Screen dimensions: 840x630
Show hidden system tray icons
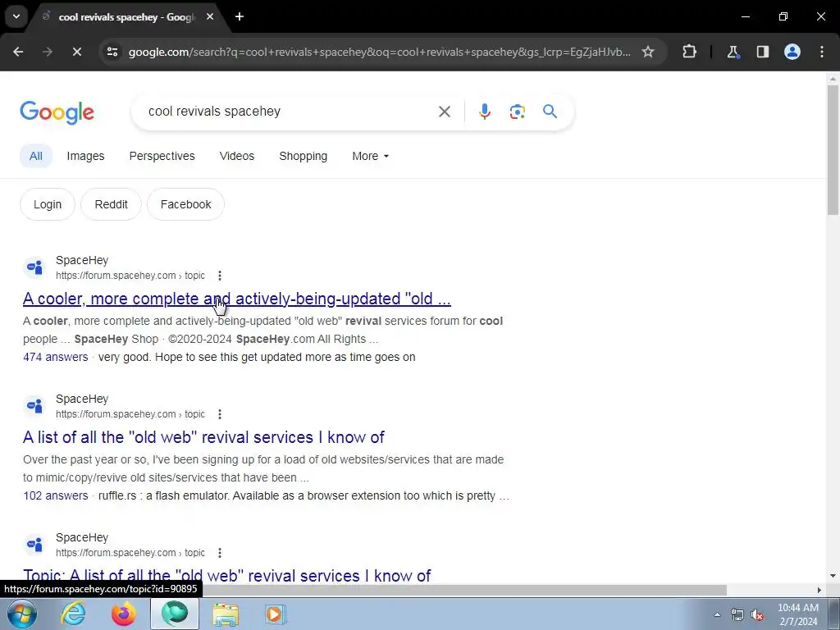tap(717, 614)
